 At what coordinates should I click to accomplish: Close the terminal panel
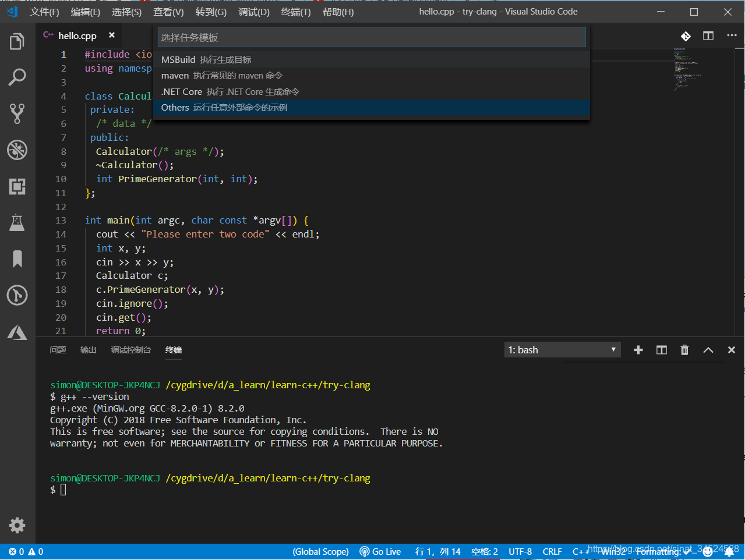pos(732,350)
